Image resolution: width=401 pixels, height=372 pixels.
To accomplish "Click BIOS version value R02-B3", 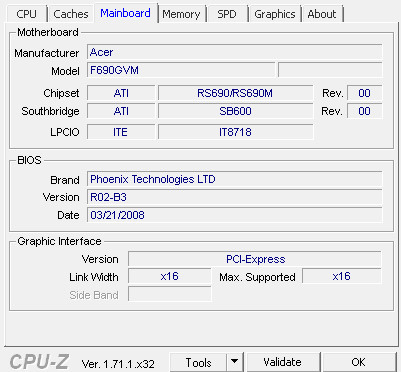I will coord(234,197).
